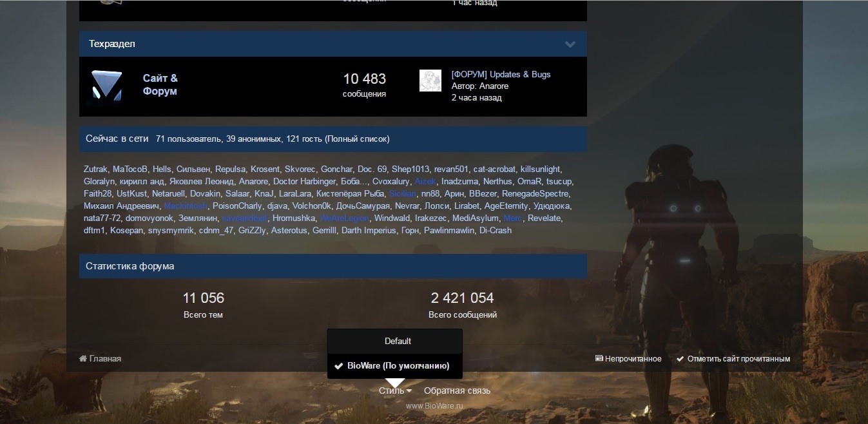Click the Непрочитанное newspaper icon

pyautogui.click(x=599, y=359)
